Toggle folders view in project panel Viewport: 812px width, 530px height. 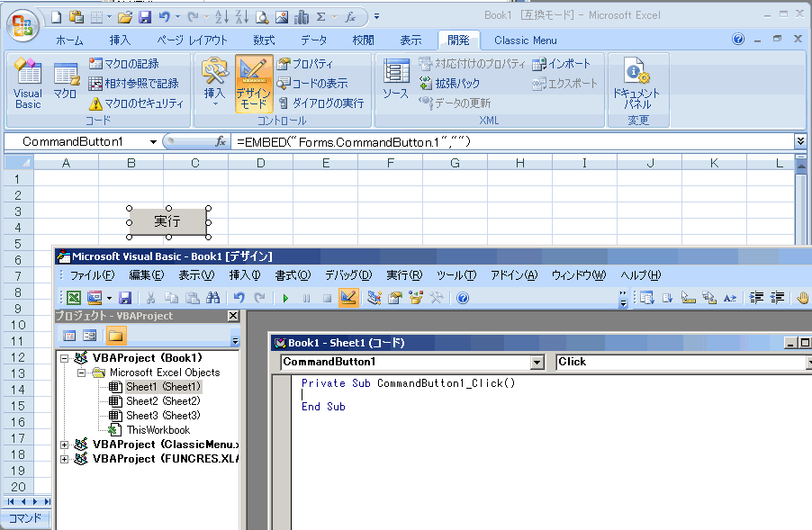pyautogui.click(x=115, y=336)
